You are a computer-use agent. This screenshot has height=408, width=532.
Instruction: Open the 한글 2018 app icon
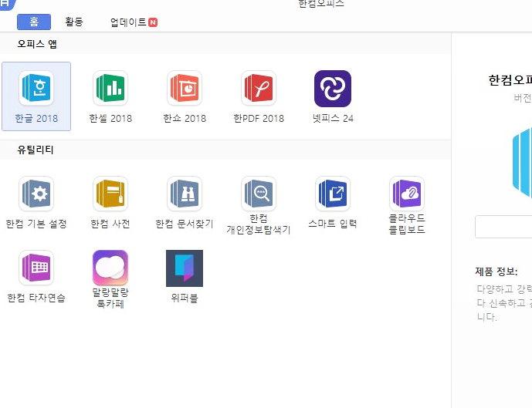[x=36, y=88]
